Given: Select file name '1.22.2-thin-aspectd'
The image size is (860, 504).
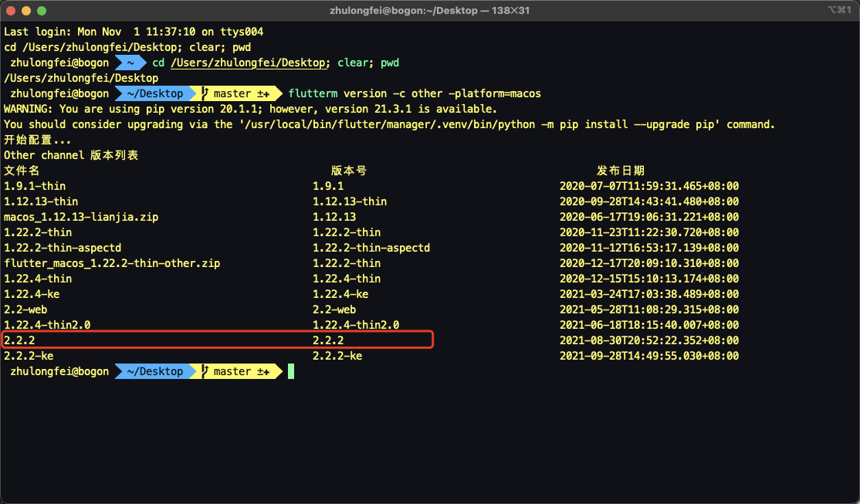Looking at the screenshot, I should pos(63,248).
